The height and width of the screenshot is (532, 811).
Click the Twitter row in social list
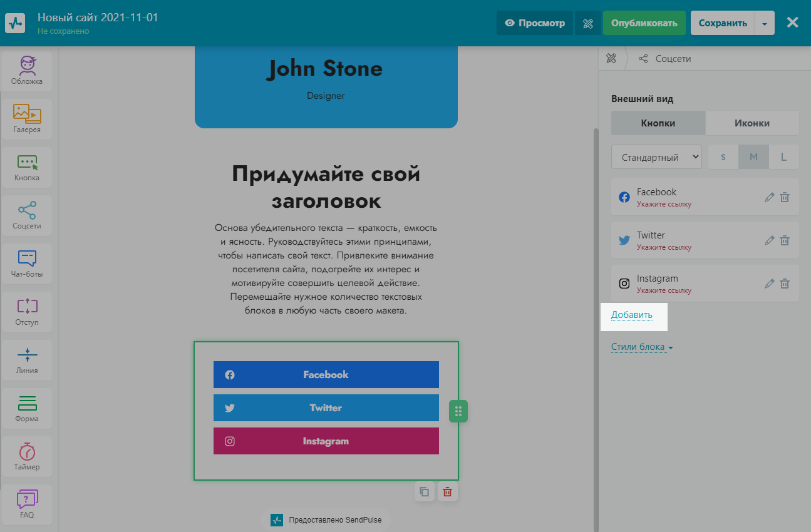click(x=705, y=240)
